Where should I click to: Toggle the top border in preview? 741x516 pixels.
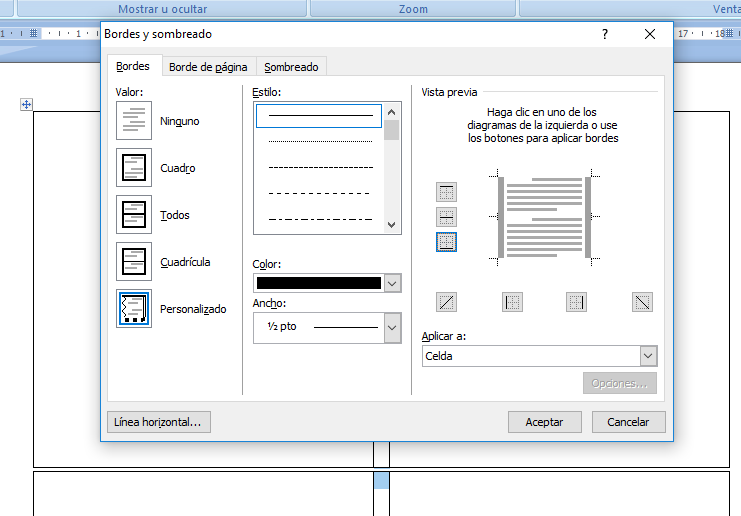447,193
